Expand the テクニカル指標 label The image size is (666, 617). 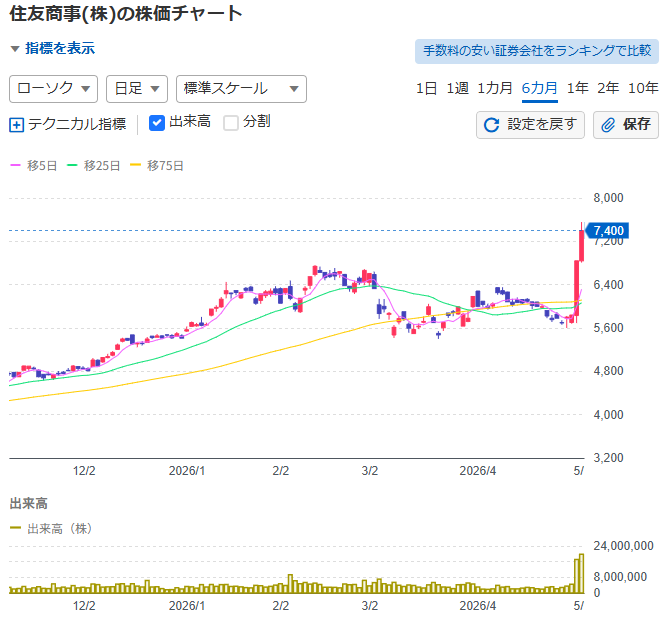[77, 124]
